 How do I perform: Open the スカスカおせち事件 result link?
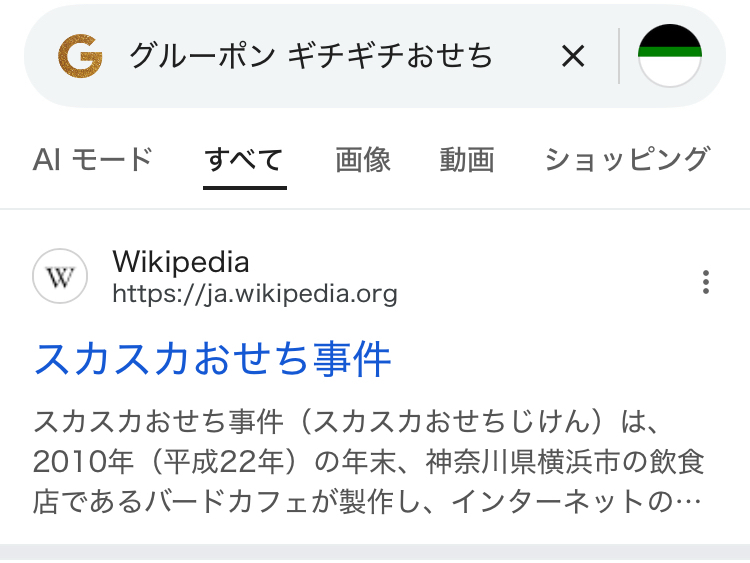click(x=213, y=358)
